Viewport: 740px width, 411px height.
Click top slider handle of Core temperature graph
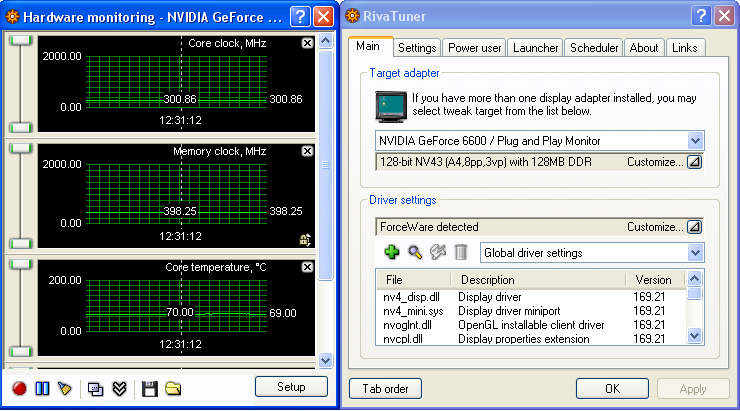(x=20, y=264)
